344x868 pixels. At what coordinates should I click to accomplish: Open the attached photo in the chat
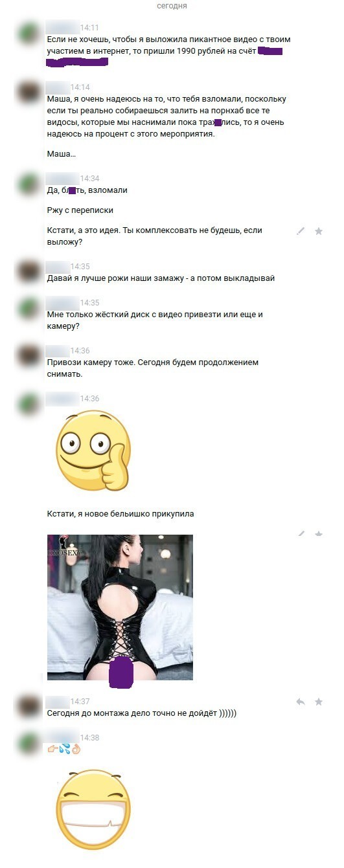coord(120,607)
